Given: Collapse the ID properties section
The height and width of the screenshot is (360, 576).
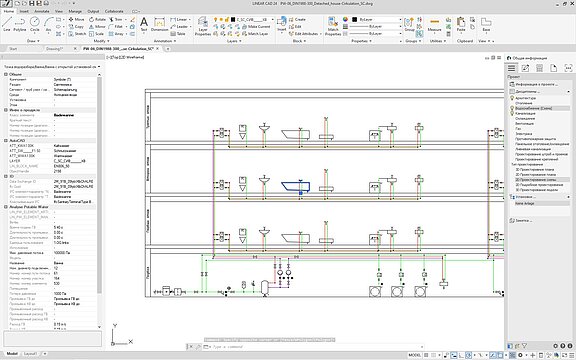Looking at the screenshot, I should coord(6,176).
